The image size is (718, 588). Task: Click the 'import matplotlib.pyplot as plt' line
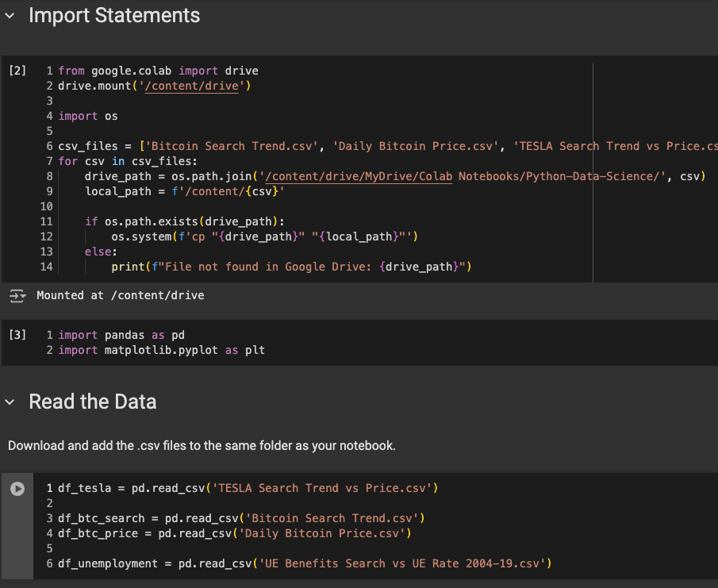click(x=161, y=350)
